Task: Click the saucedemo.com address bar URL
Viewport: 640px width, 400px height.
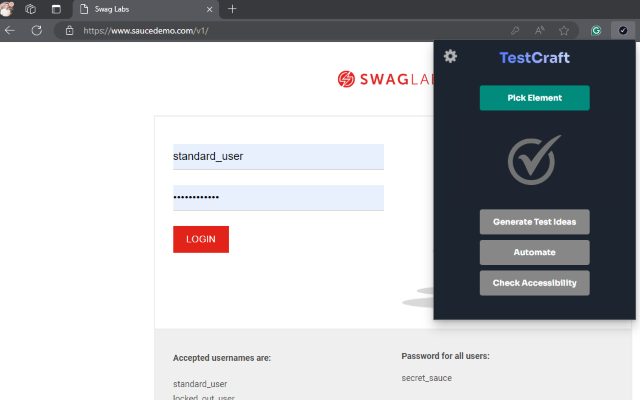Action: tap(146, 31)
